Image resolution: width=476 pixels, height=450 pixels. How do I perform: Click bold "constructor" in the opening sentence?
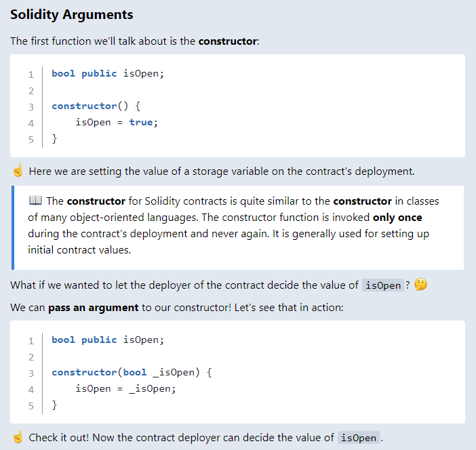tap(227, 41)
